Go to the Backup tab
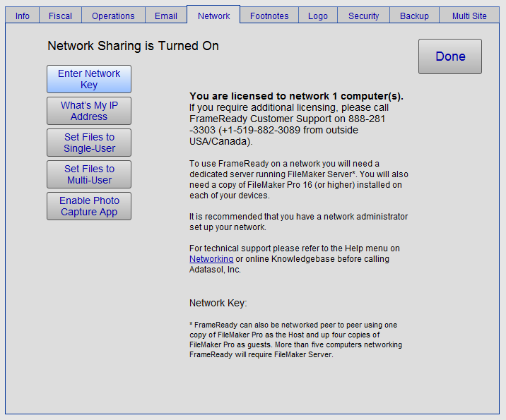506x420 pixels. (x=414, y=16)
